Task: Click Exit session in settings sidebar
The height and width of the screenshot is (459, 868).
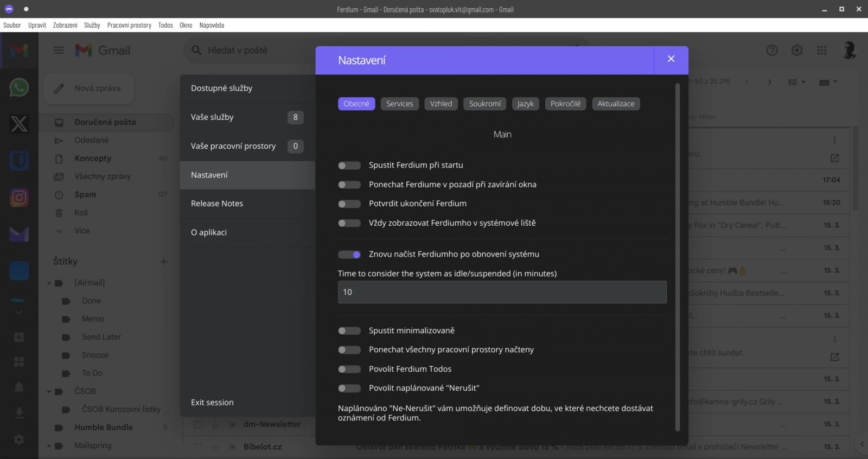Action: pos(212,403)
